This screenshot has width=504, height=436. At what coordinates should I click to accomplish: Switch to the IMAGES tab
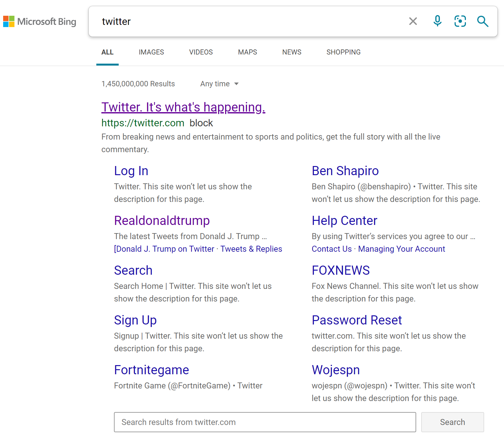(151, 52)
